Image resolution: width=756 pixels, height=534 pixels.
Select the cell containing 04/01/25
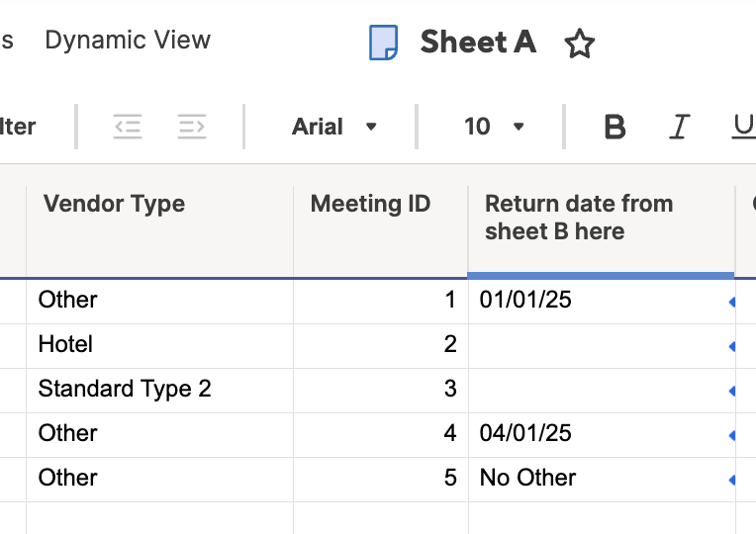point(602,435)
